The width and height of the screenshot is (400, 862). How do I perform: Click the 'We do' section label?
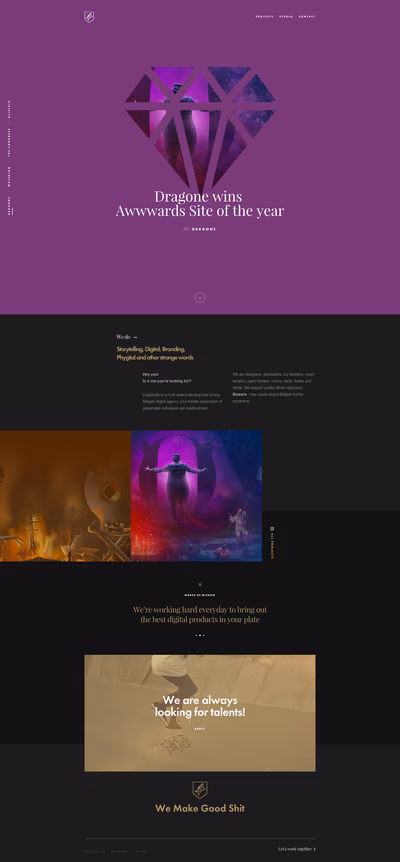click(x=123, y=336)
